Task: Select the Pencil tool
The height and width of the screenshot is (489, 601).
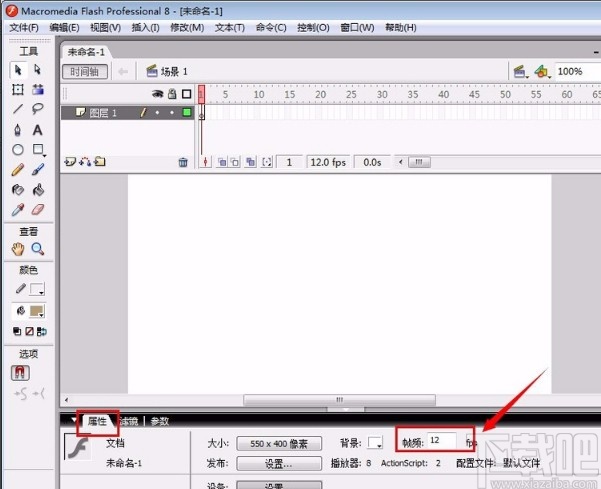Action: [18, 170]
